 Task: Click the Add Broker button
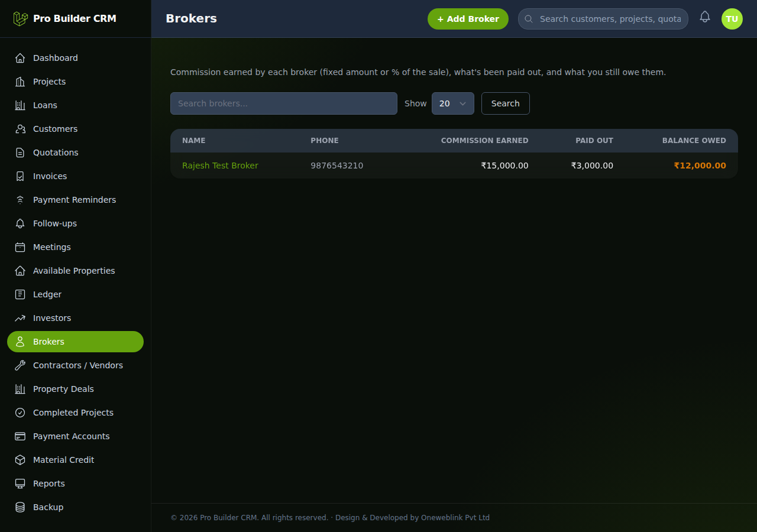tap(468, 19)
